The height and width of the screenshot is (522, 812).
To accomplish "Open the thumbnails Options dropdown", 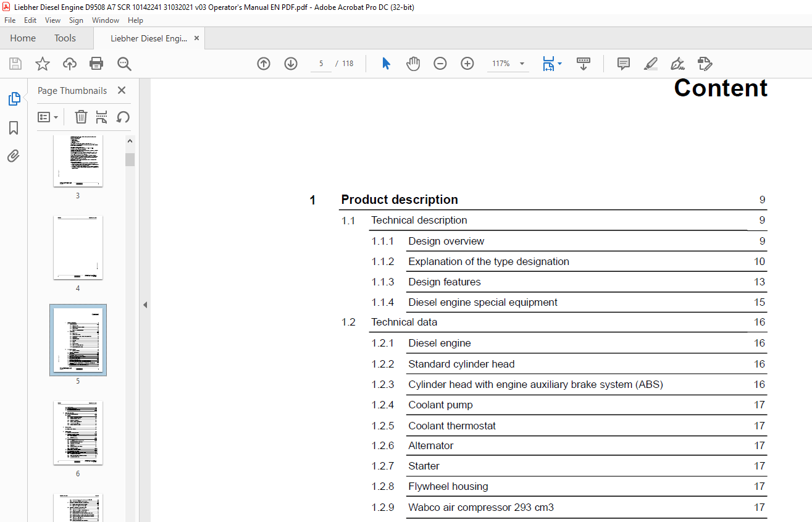I will 48,117.
